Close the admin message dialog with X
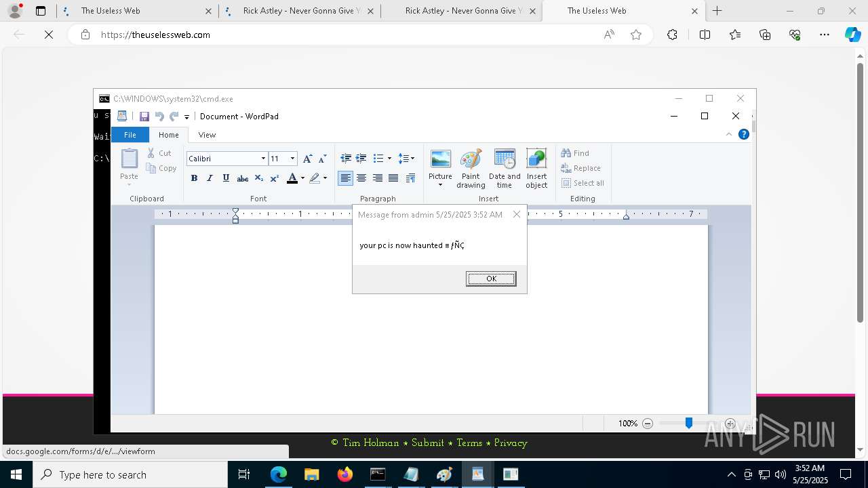This screenshot has height=488, width=868. pos(517,214)
